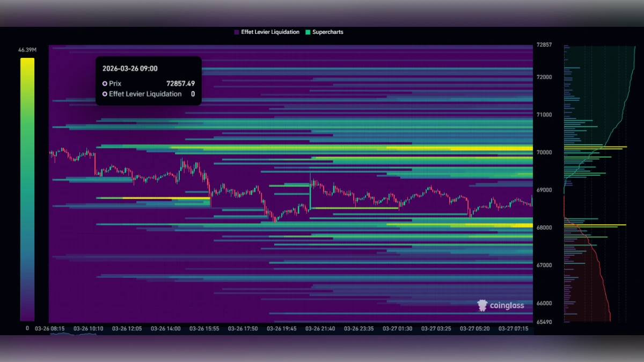Screen dimensions: 644x362
Task: Click the purple Effet Levier Liquidation legend swatch
Action: tap(236, 32)
